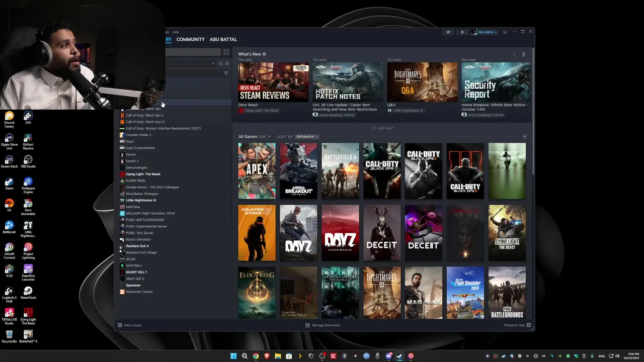This screenshot has height=362, width=644.
Task: Open the Help menu
Action: coord(176,32)
